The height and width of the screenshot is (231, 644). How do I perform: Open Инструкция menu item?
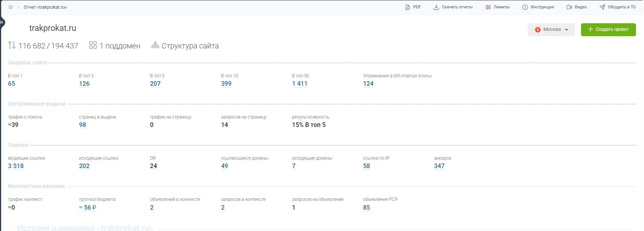538,7
